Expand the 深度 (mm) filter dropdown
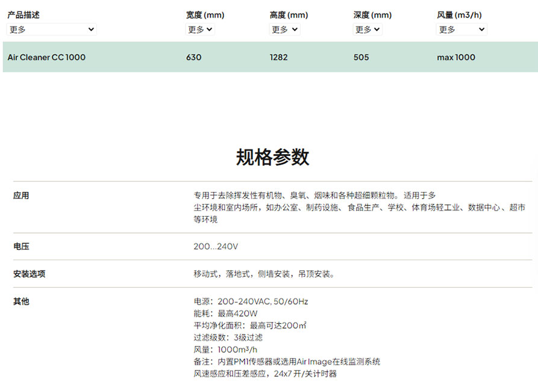538x392 pixels. (368, 30)
